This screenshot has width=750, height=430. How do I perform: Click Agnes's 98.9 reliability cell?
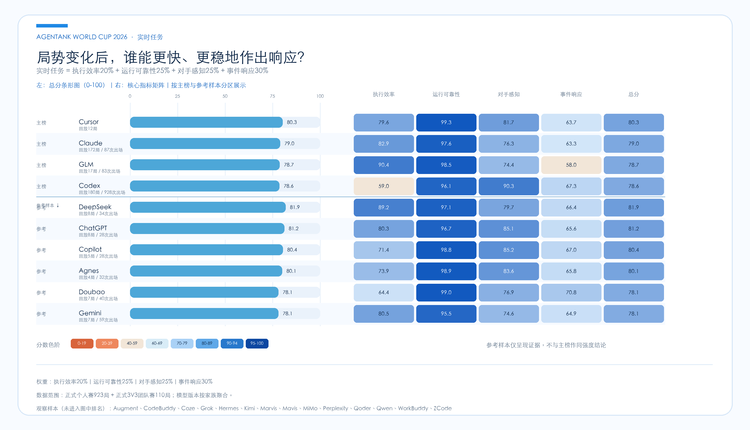446,271
